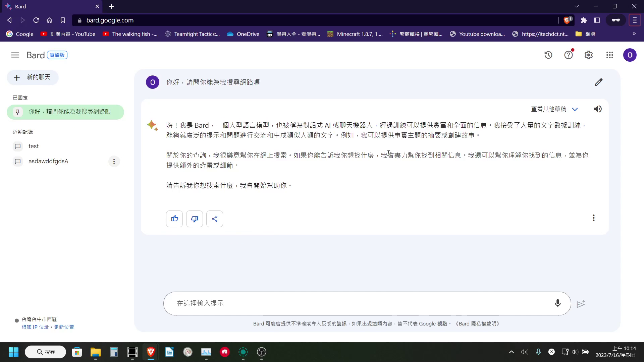Unpin the pinned chat via pin icon

click(18, 112)
